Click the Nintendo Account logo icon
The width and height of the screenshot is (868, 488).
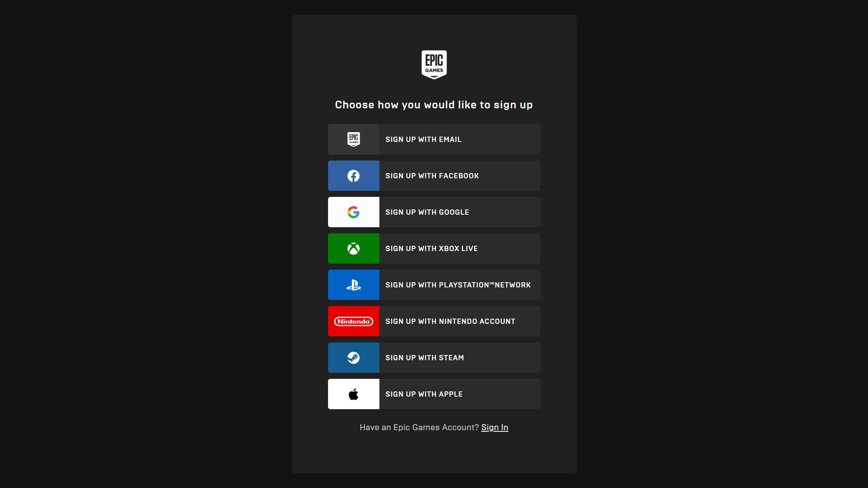tap(353, 321)
